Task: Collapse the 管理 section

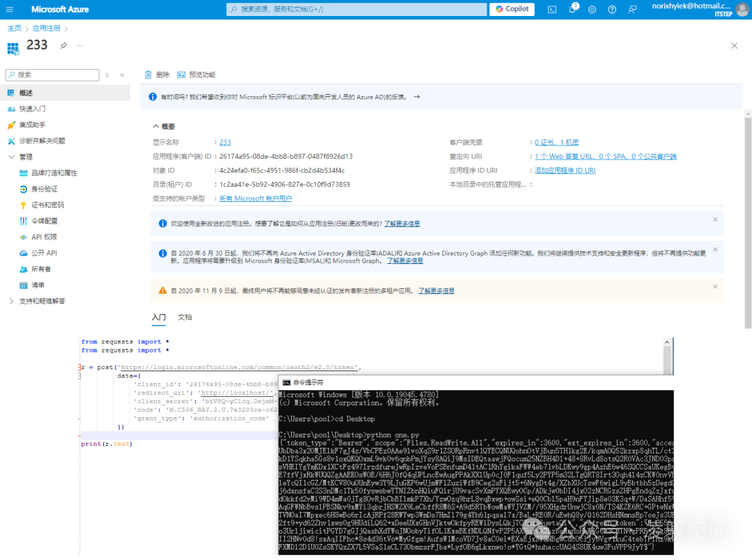Action: point(12,157)
